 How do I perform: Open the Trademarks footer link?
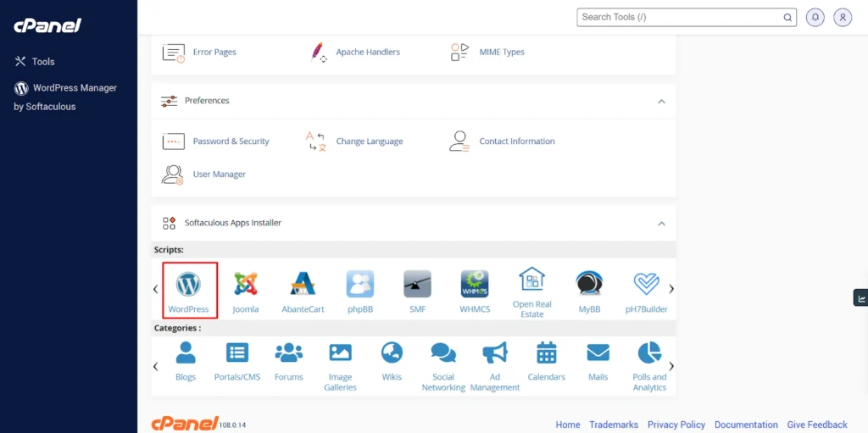[614, 425]
